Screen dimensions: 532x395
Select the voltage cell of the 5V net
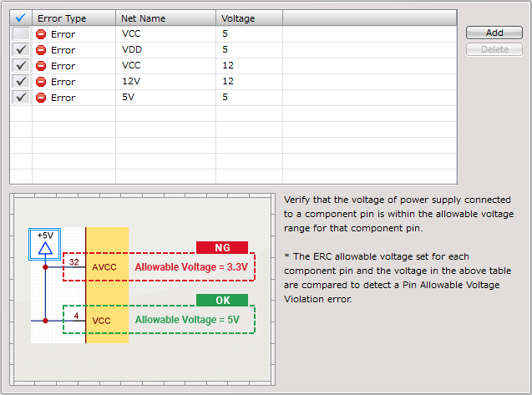(249, 98)
